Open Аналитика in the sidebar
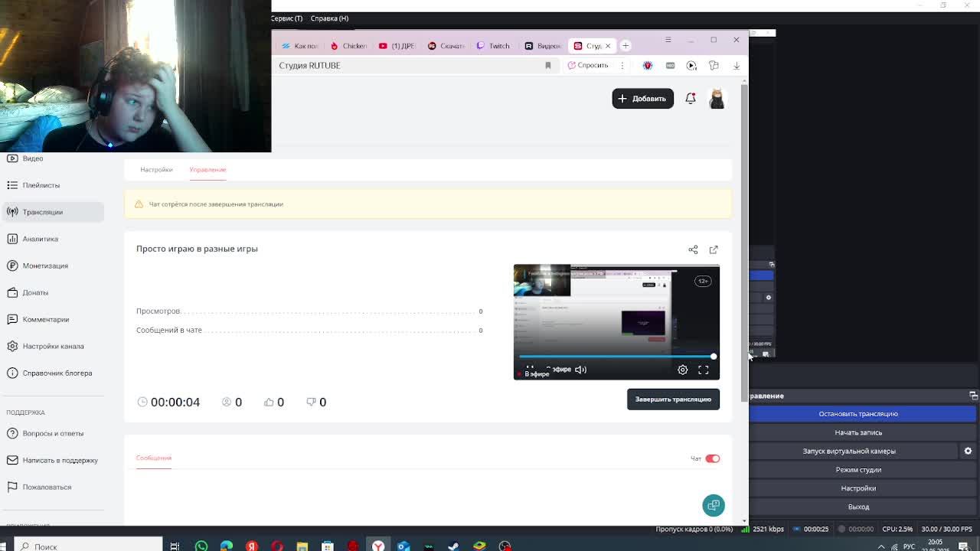 tap(52, 239)
